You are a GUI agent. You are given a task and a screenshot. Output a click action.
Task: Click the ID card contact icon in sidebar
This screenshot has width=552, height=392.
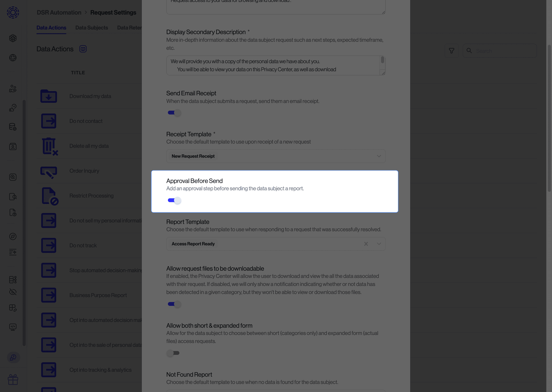pyautogui.click(x=13, y=147)
